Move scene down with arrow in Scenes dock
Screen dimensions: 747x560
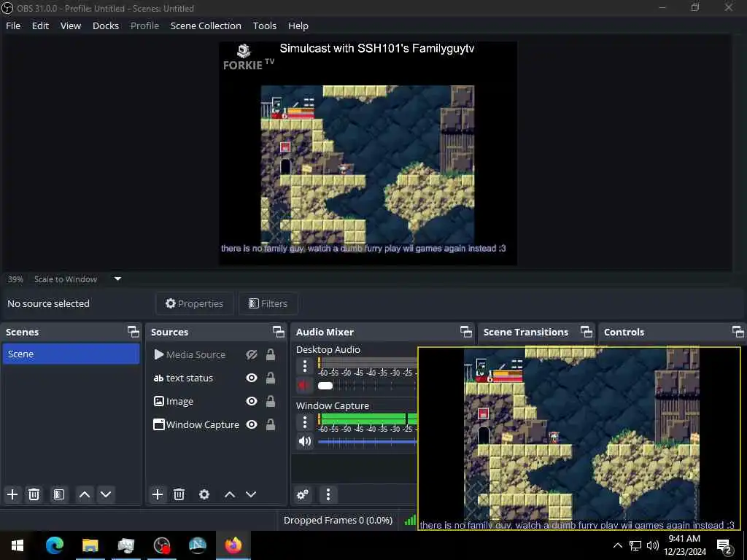coord(106,494)
